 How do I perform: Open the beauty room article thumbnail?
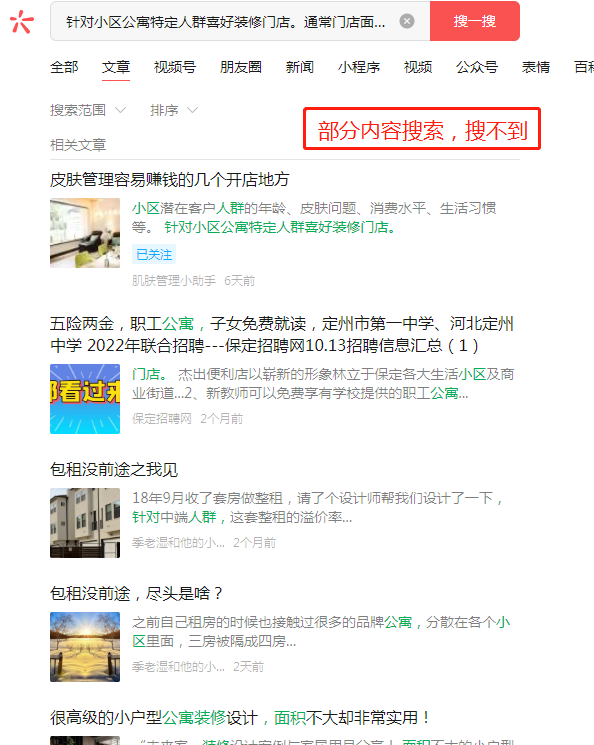pos(85,233)
